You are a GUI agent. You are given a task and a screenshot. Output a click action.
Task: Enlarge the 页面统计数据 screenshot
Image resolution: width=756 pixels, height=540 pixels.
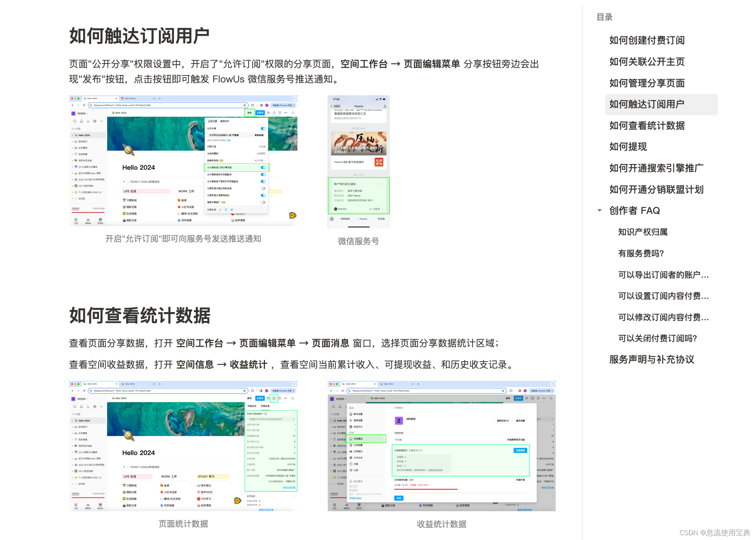tap(183, 446)
